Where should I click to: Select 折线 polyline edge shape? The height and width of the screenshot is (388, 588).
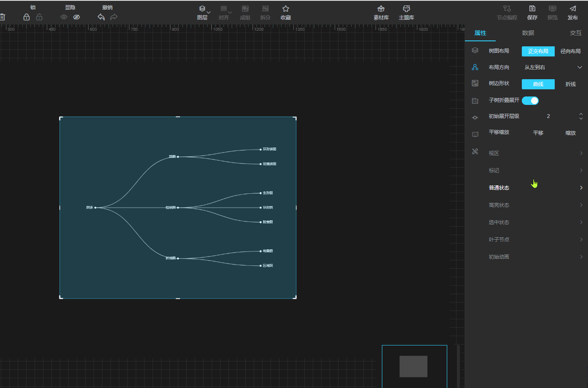tap(571, 84)
